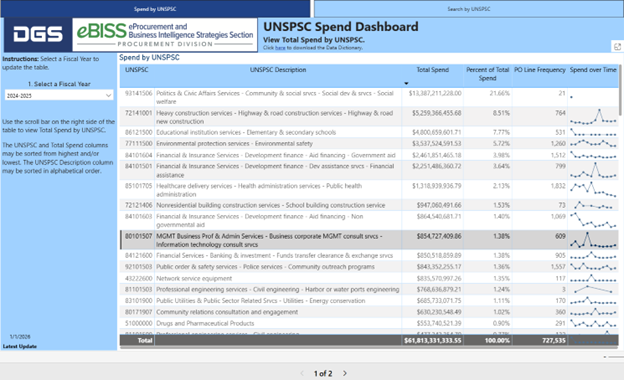Select the Heavy construction services description
The width and height of the screenshot is (624, 380).
[275, 117]
